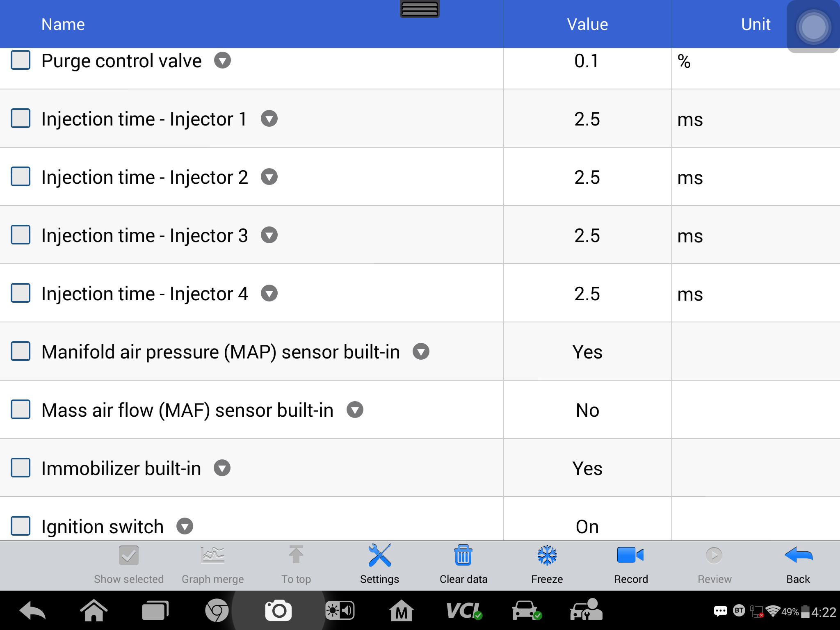This screenshot has width=840, height=630.
Task: Expand the Immobilizer built-in dropdown arrow
Action: click(222, 468)
